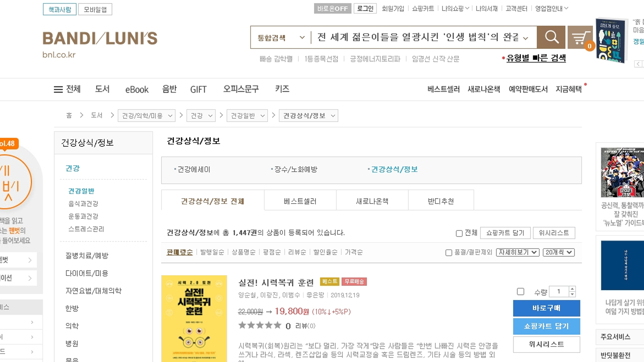
Task: Switch to the 베스트셀러 tab
Action: (x=300, y=201)
